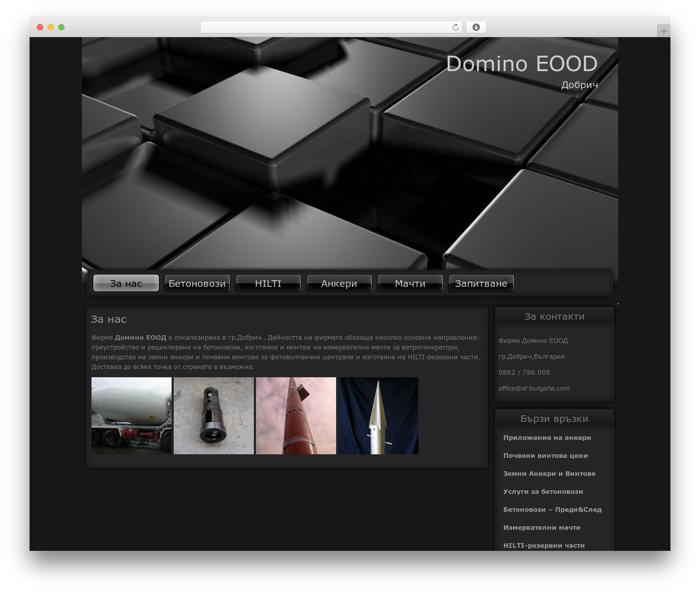This screenshot has width=700, height=593.
Task: Open HILTI-резервни части quick link
Action: pyautogui.click(x=544, y=545)
